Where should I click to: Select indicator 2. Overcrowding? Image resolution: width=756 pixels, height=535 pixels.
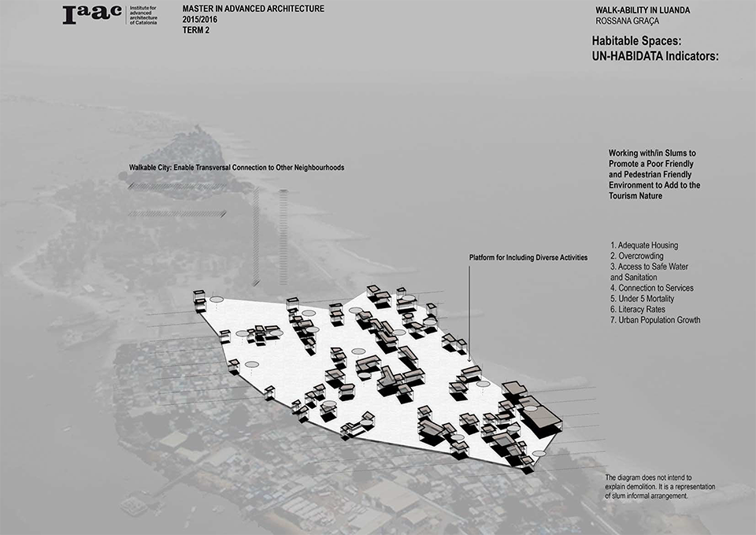(x=636, y=256)
